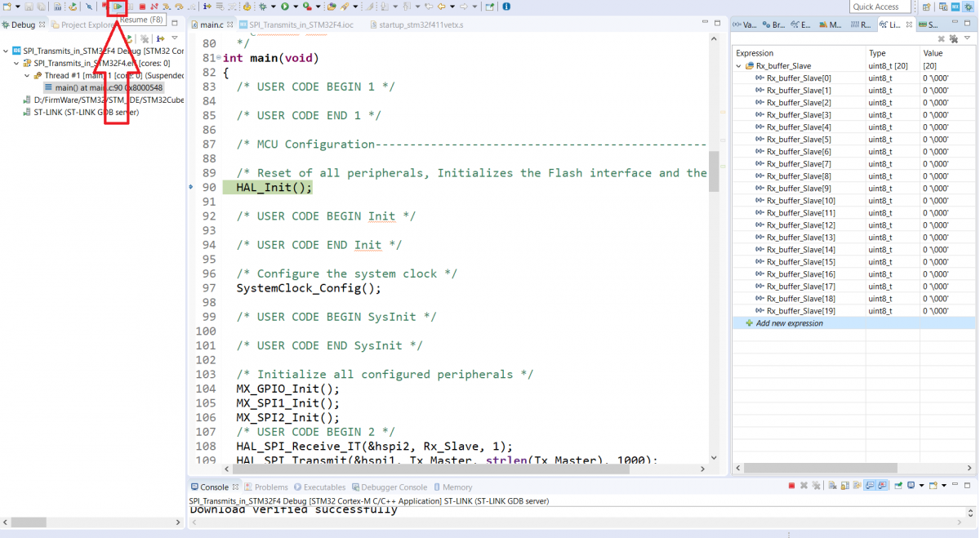Click the Quick Access search field
Viewport: 980px width, 538px height.
880,7
